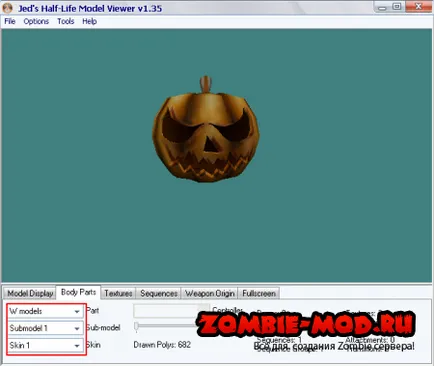Open the Weapon Origin tab
This screenshot has height=366, width=434.
click(x=210, y=293)
